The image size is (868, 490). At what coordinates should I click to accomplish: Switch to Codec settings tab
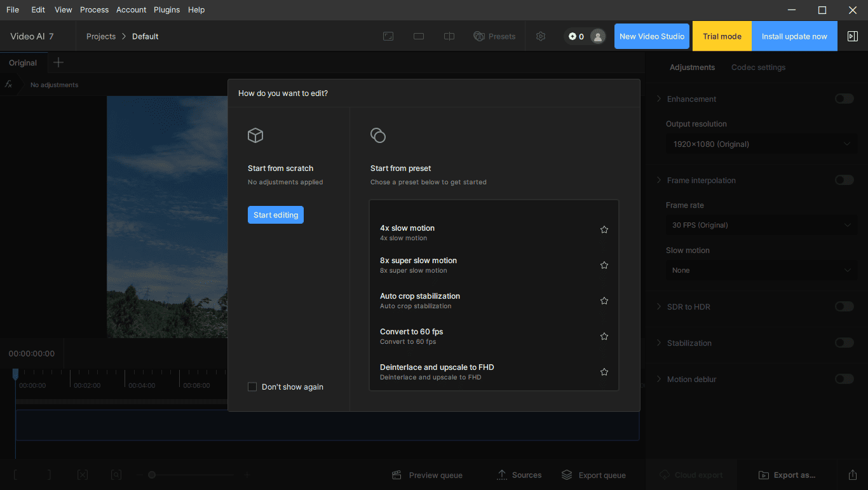(758, 67)
